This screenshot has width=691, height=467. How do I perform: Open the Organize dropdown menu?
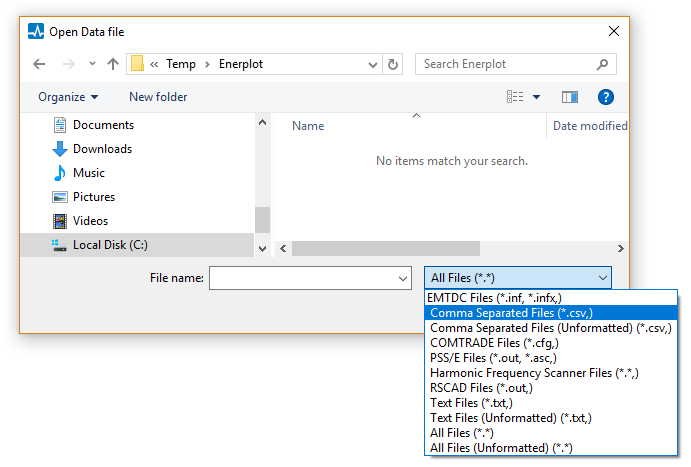68,97
